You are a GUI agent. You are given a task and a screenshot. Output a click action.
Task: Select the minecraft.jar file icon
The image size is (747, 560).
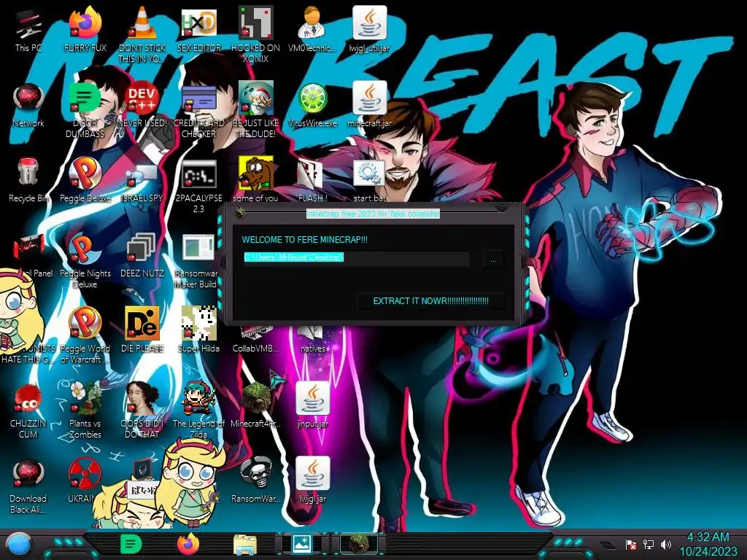click(369, 105)
